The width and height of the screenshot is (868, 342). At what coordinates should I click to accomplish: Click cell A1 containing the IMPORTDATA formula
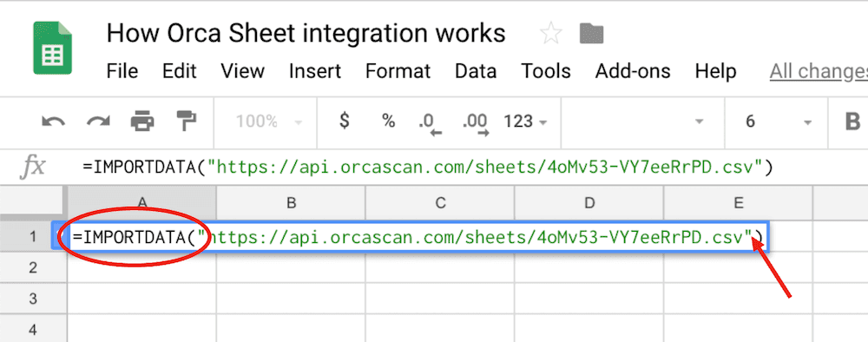pos(418,237)
